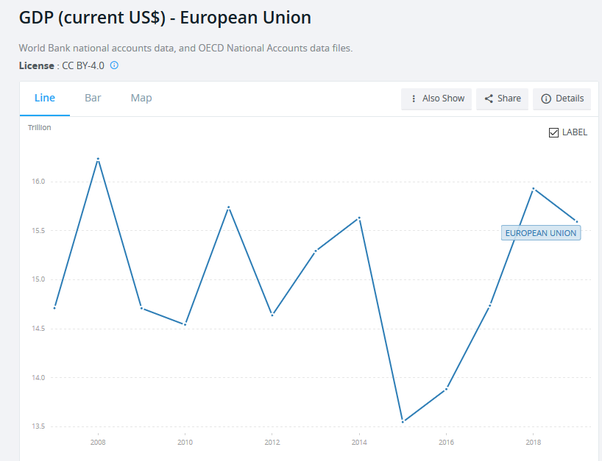Viewport: 602px width, 461px height.
Task: Open the Details panel
Action: click(562, 98)
